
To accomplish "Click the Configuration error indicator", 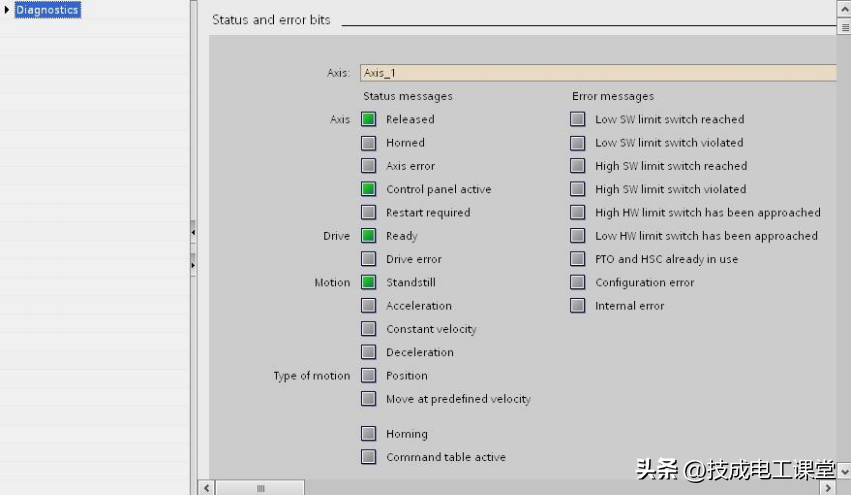I will pos(577,283).
